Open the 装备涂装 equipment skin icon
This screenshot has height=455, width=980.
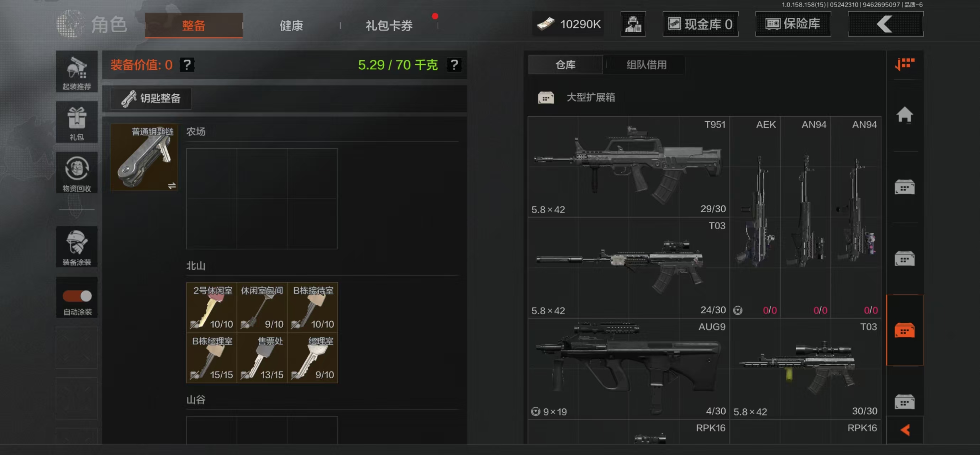point(77,247)
